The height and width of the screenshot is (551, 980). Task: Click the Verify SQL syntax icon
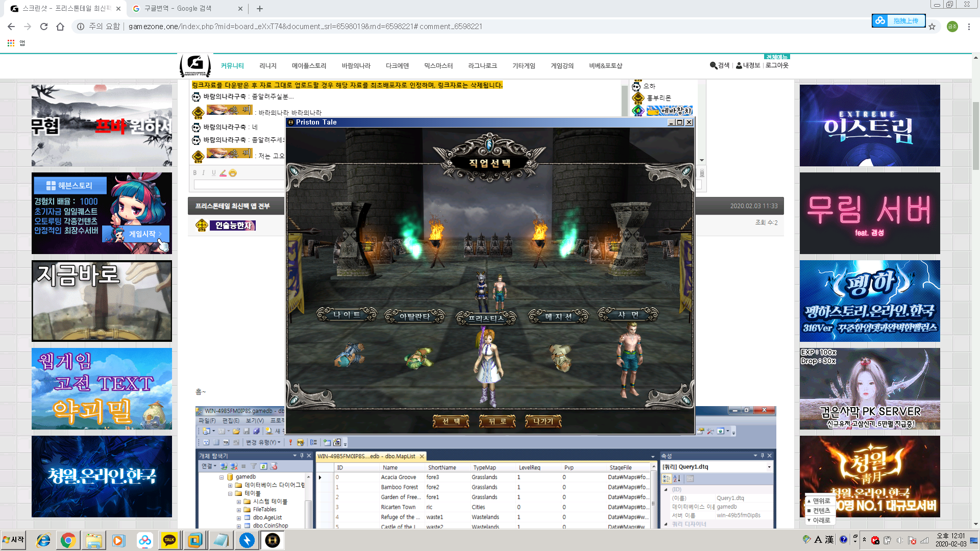[301, 442]
